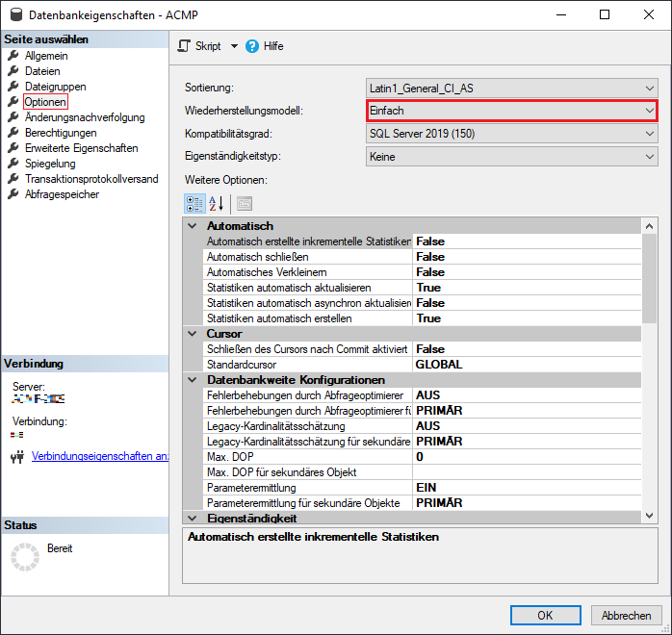
Task: Select 'Statistiken automatisch aktualisieren' row
Action: pyautogui.click(x=424, y=288)
